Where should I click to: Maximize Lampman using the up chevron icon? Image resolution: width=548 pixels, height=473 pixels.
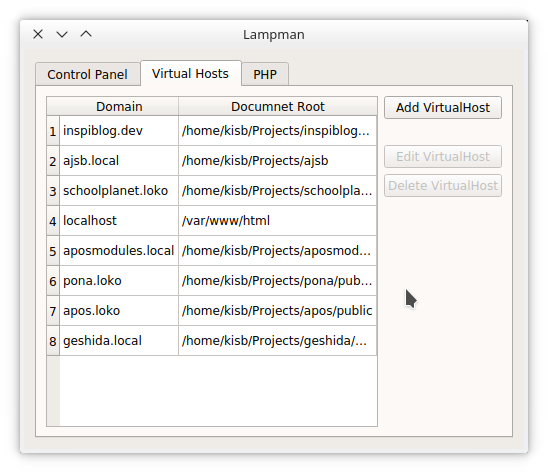(86, 34)
